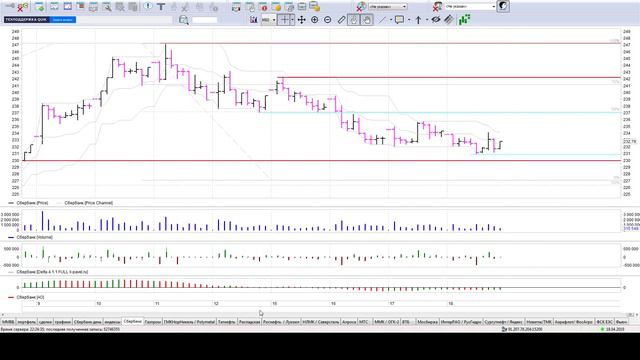
Task: Switch to the Мосбиржа tab
Action: coord(427,322)
